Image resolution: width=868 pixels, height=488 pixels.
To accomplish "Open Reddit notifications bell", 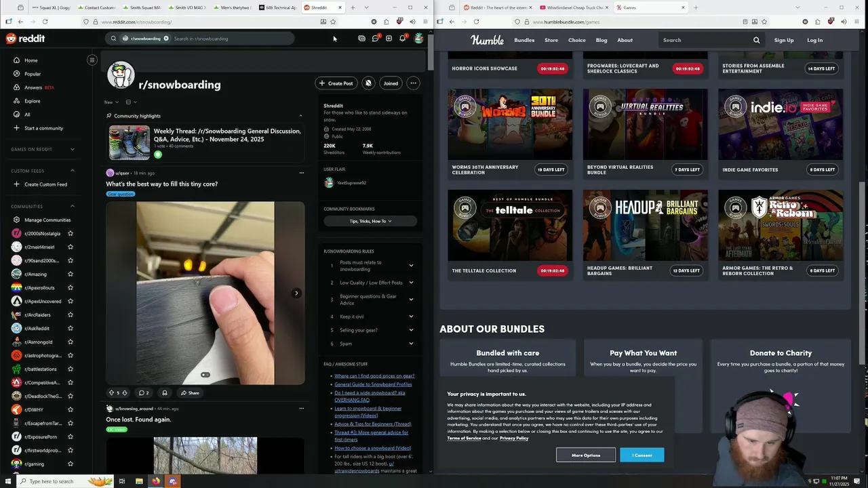I will click(402, 39).
